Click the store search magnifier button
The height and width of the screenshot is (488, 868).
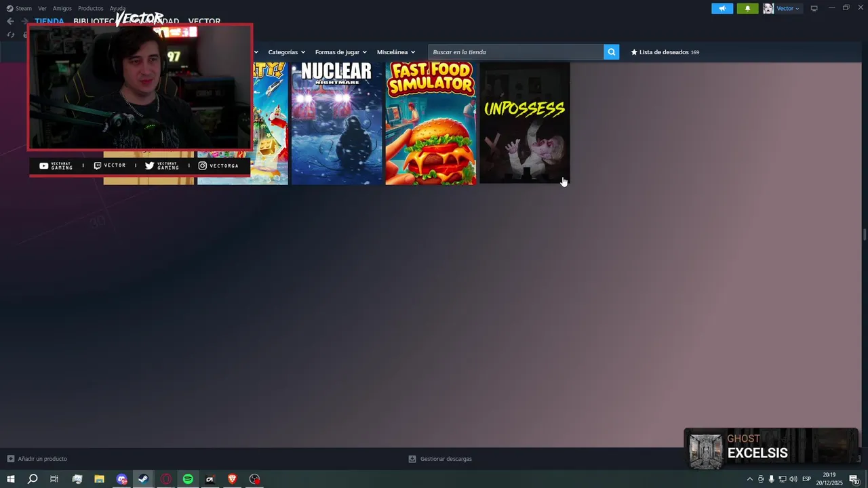(611, 52)
